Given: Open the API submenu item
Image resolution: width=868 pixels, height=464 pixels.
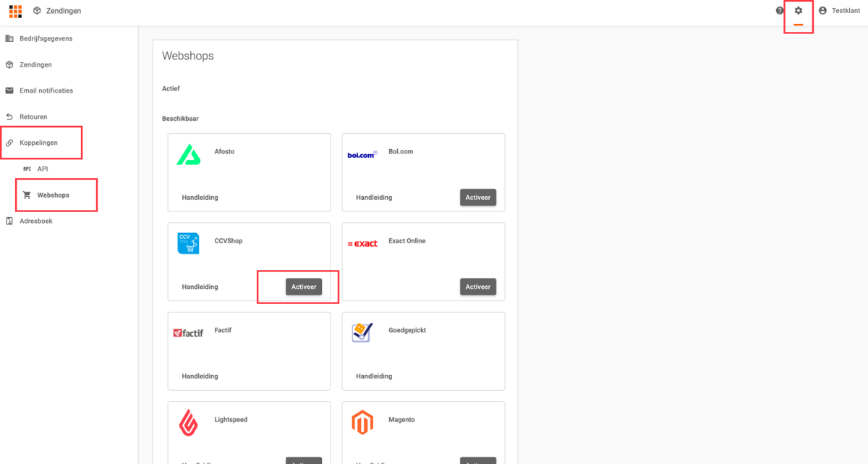Looking at the screenshot, I should (42, 169).
